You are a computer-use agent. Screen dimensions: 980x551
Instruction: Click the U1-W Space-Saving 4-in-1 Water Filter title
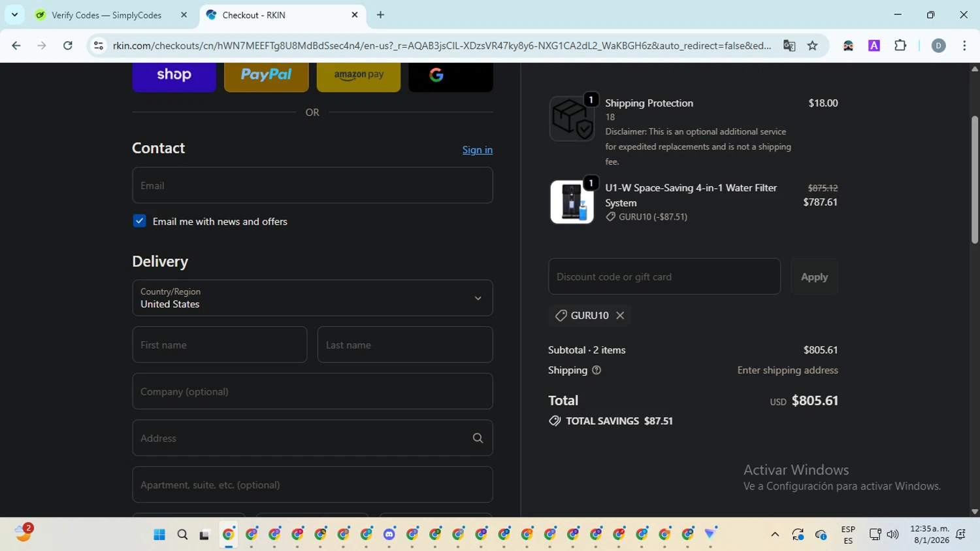click(691, 195)
